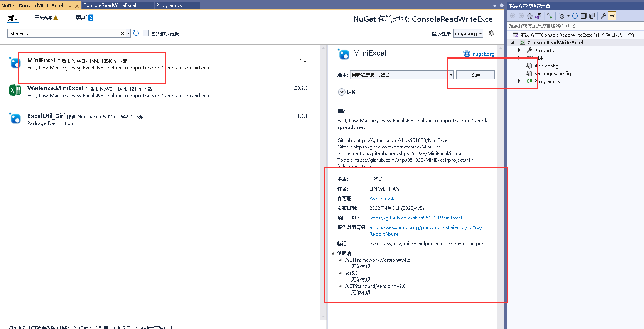Click the ExcelUtil_Giri package icon
Viewport: 644px width, 329px height.
click(x=15, y=118)
